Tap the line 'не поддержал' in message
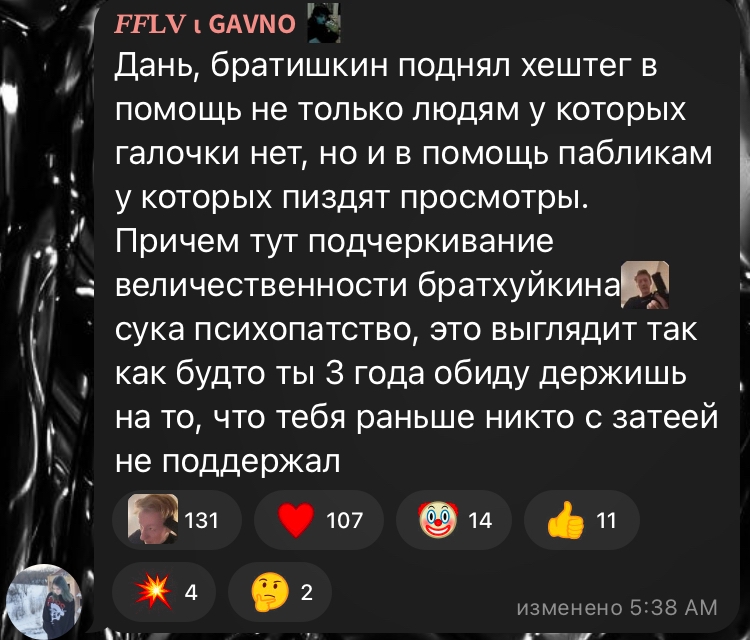 pyautogui.click(x=228, y=461)
